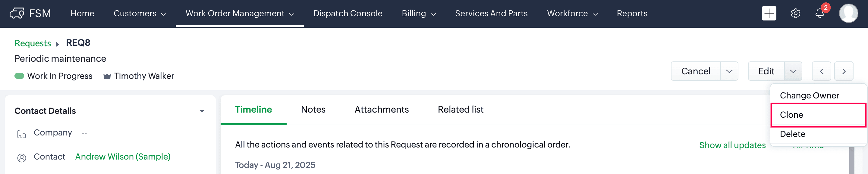Select Clone from the dropdown menu
Screen dimensions: 868x174
point(818,115)
